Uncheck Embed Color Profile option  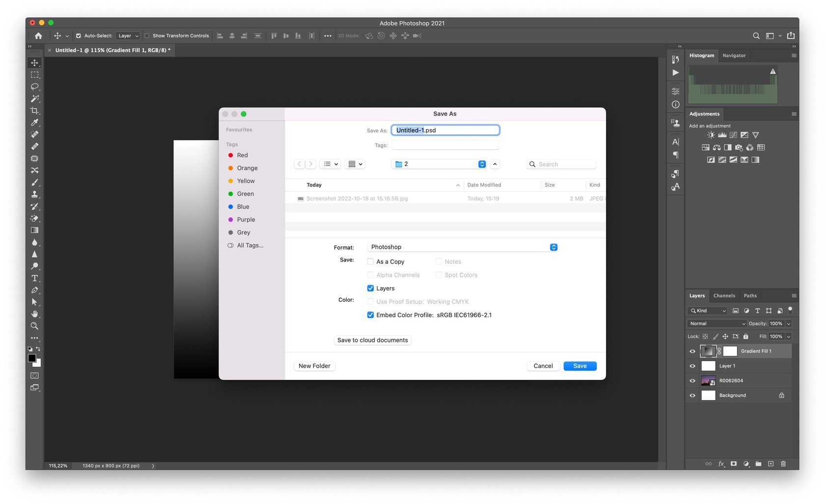tap(370, 315)
